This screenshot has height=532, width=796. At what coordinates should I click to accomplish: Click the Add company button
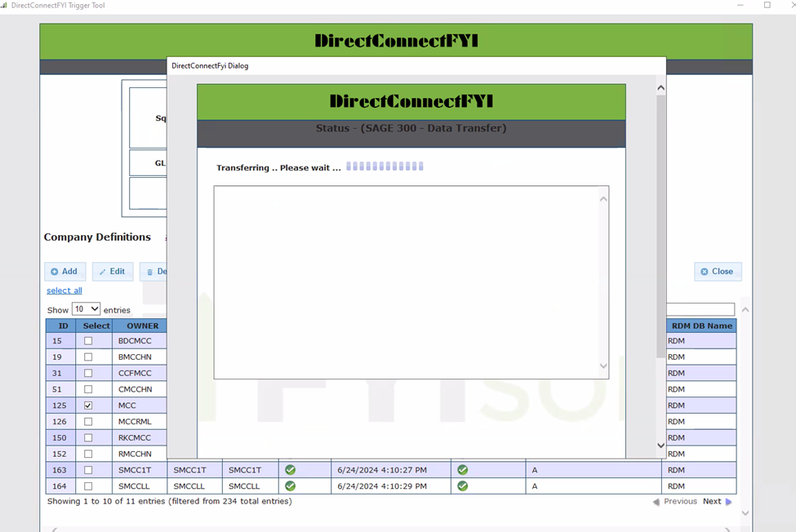(65, 272)
